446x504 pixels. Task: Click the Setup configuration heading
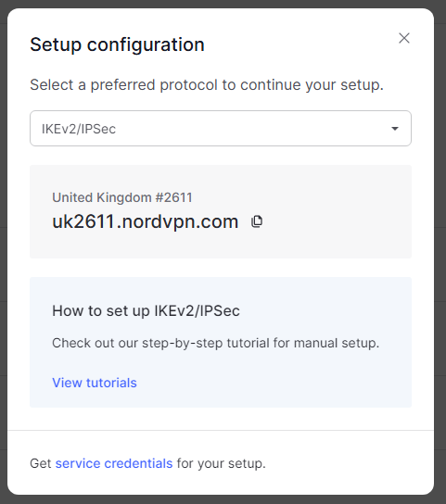coord(117,44)
